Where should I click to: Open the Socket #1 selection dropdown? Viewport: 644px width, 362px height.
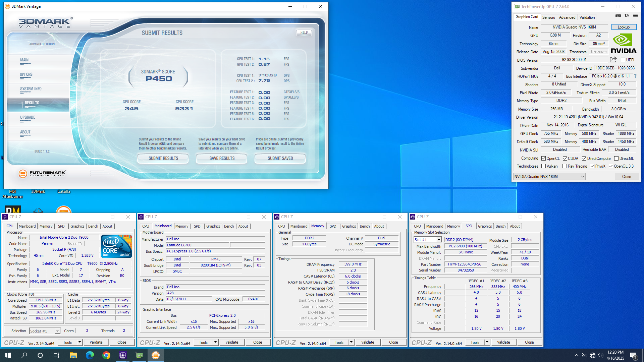point(45,331)
